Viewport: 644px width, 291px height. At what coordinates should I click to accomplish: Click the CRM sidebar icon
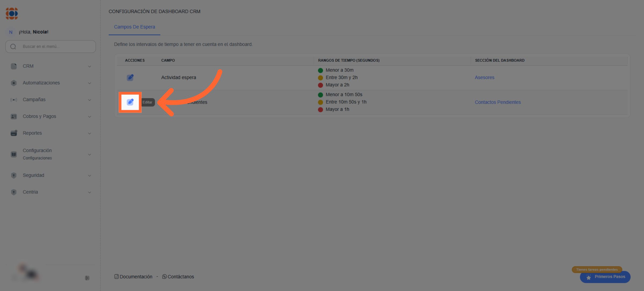click(14, 66)
